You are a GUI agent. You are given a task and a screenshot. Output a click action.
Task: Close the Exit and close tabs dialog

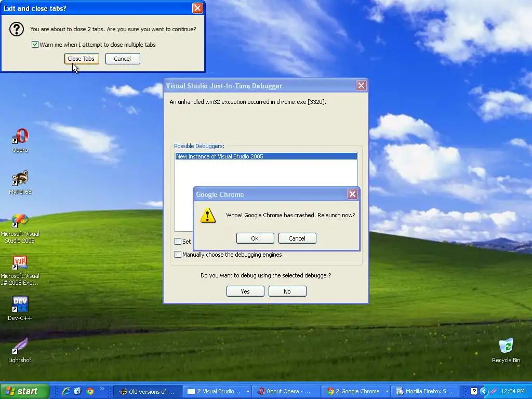[197, 8]
